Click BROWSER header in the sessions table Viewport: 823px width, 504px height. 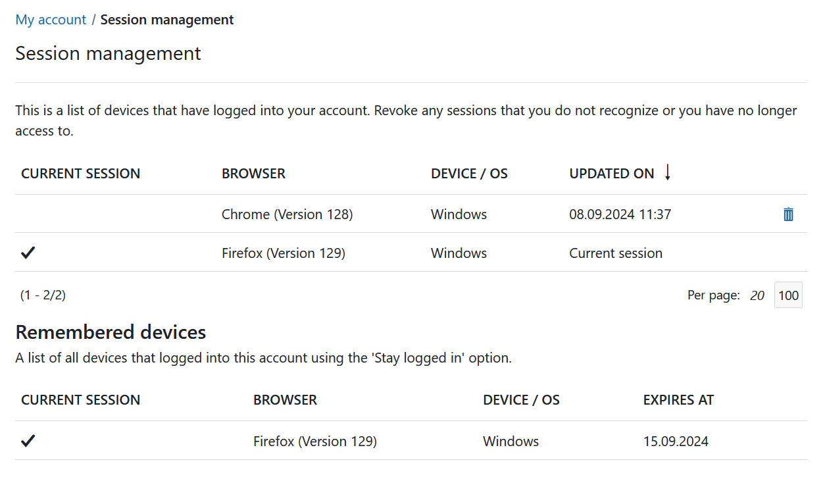coord(253,174)
